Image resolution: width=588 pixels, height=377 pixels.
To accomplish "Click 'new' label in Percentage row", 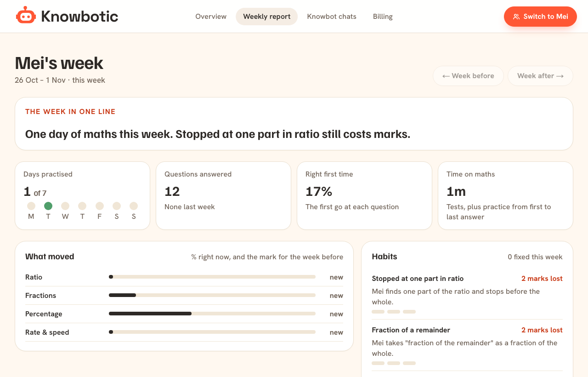I will point(336,314).
